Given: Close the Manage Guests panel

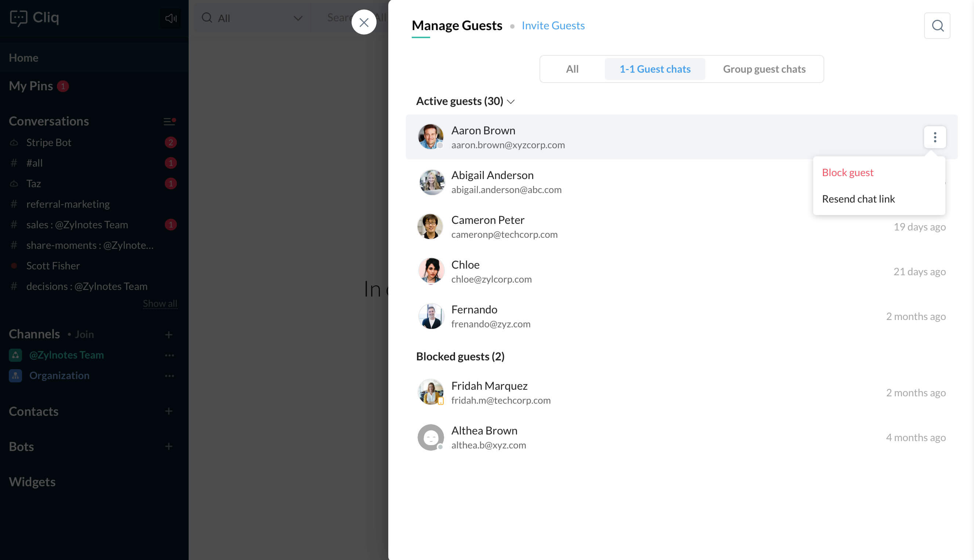Looking at the screenshot, I should 364,22.
